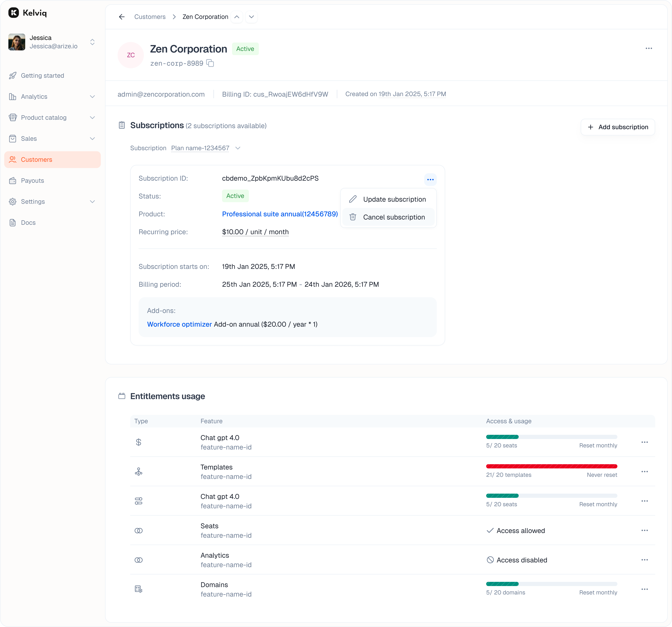Click the back arrow in the breadcrumb
Screen dimensions: 672x627
(x=122, y=17)
